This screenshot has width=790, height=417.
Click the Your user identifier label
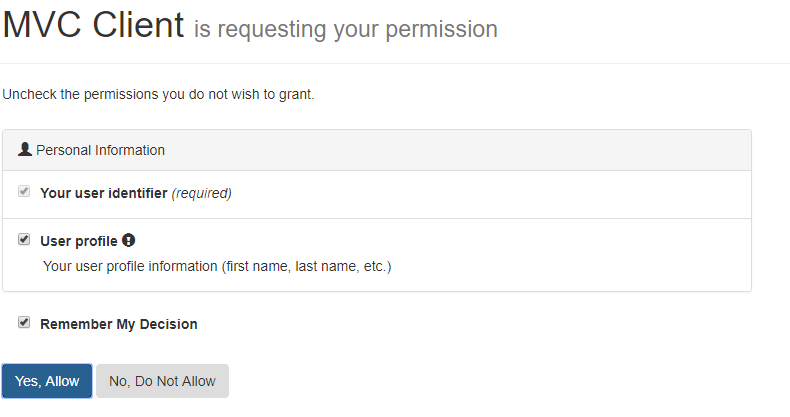click(x=104, y=193)
